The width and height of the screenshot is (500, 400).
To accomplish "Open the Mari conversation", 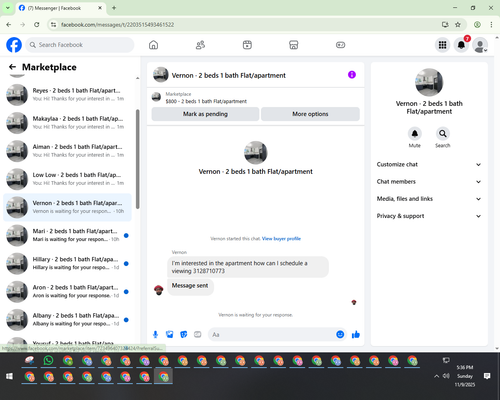I will coord(67,235).
